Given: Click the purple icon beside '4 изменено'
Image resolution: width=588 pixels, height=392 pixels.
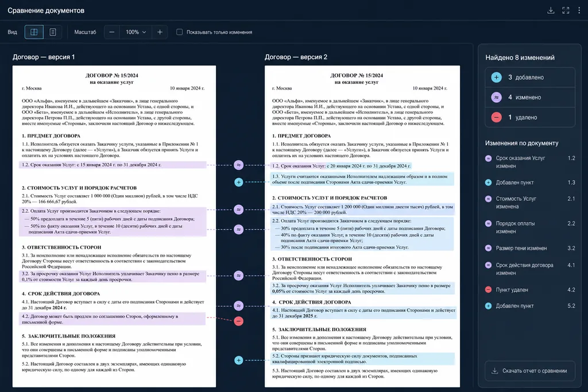Looking at the screenshot, I should [496, 98].
